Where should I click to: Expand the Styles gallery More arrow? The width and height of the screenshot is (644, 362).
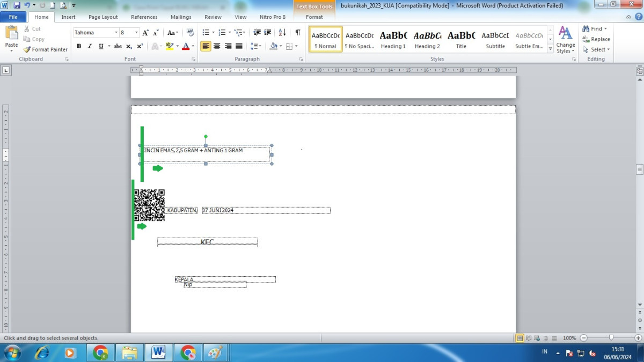click(551, 49)
